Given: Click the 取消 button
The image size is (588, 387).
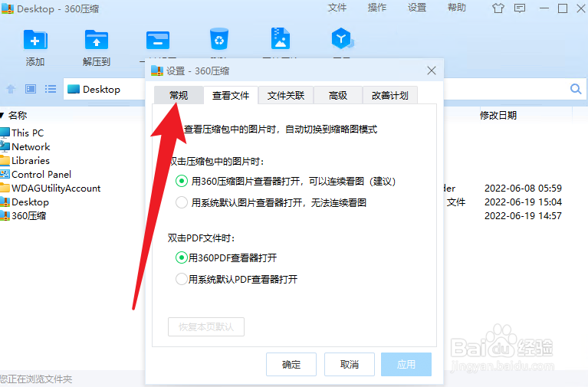Looking at the screenshot, I should coord(350,364).
